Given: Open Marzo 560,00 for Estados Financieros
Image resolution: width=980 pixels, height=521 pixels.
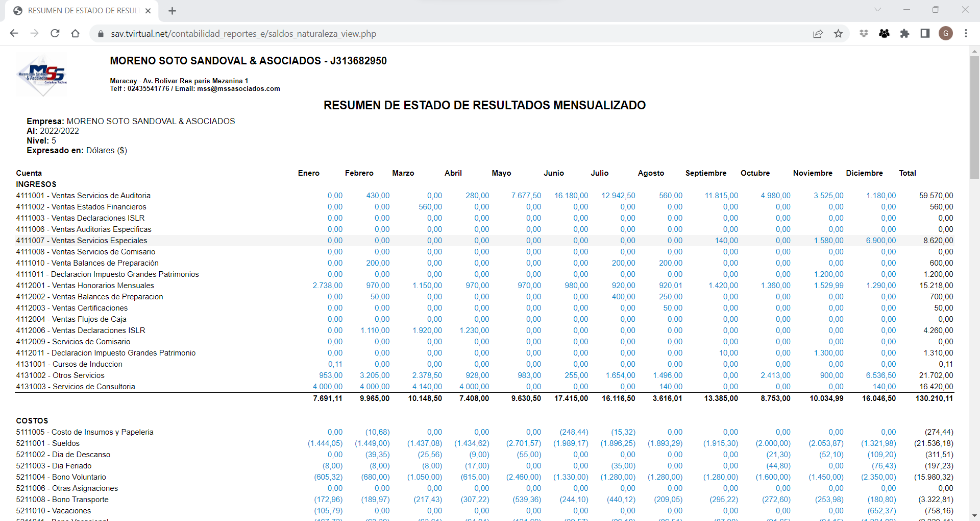Looking at the screenshot, I should click(x=430, y=207).
